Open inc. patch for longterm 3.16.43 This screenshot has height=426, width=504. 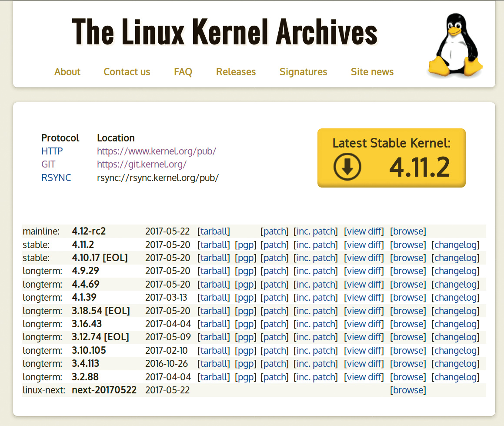316,324
